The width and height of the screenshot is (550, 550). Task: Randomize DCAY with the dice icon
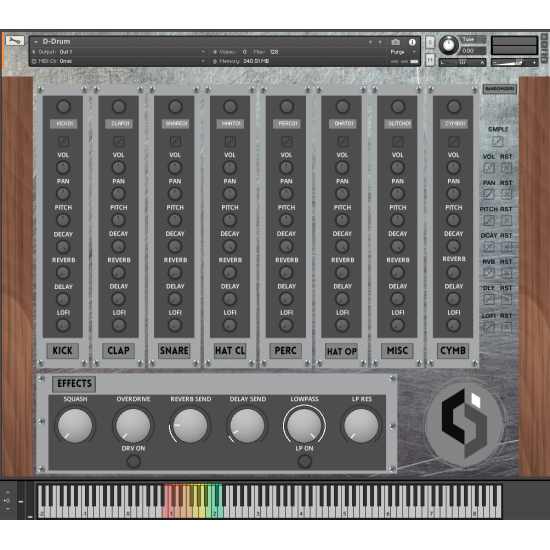coord(489,247)
